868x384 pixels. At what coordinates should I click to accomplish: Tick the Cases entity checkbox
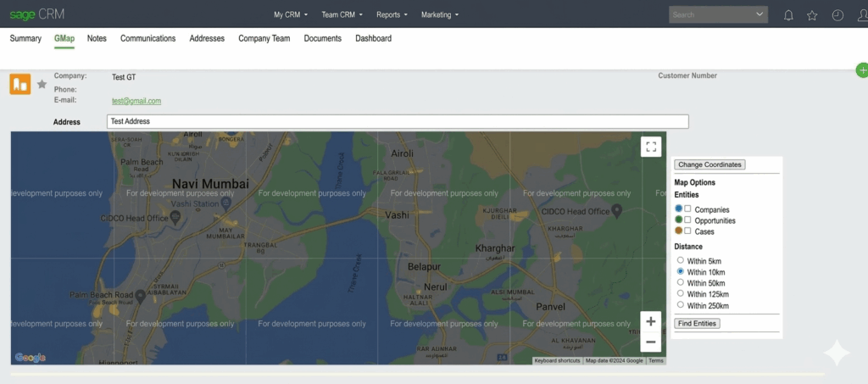click(x=688, y=231)
